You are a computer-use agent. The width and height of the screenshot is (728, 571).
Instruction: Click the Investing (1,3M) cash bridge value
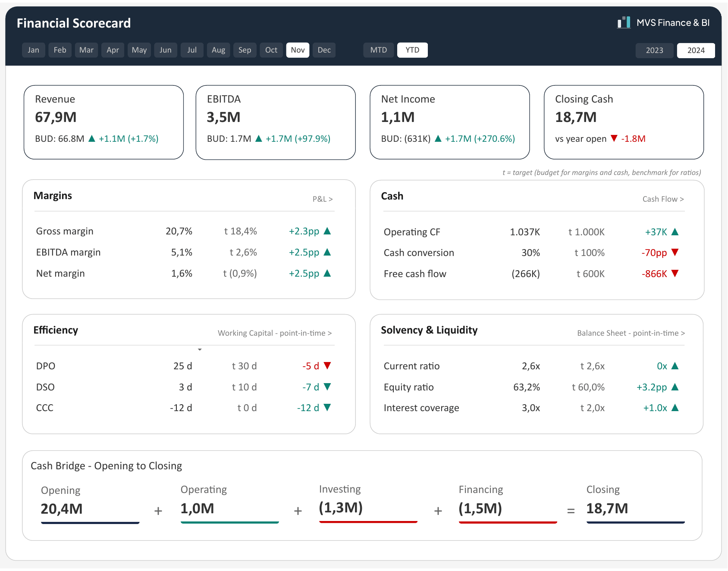coord(341,508)
